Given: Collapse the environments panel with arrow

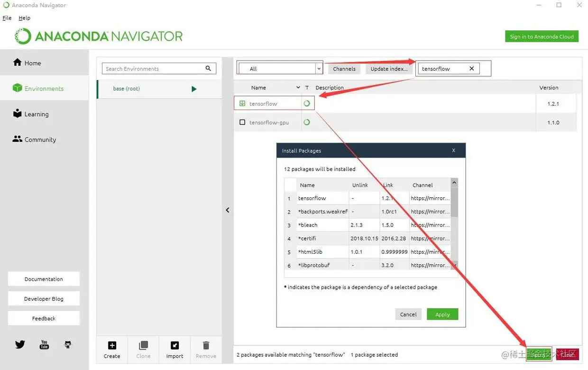Looking at the screenshot, I should point(228,210).
